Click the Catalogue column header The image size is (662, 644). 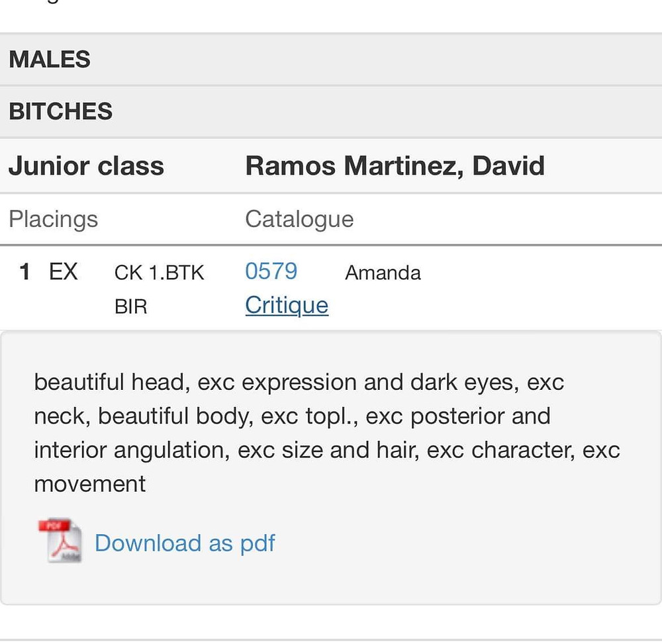(299, 219)
